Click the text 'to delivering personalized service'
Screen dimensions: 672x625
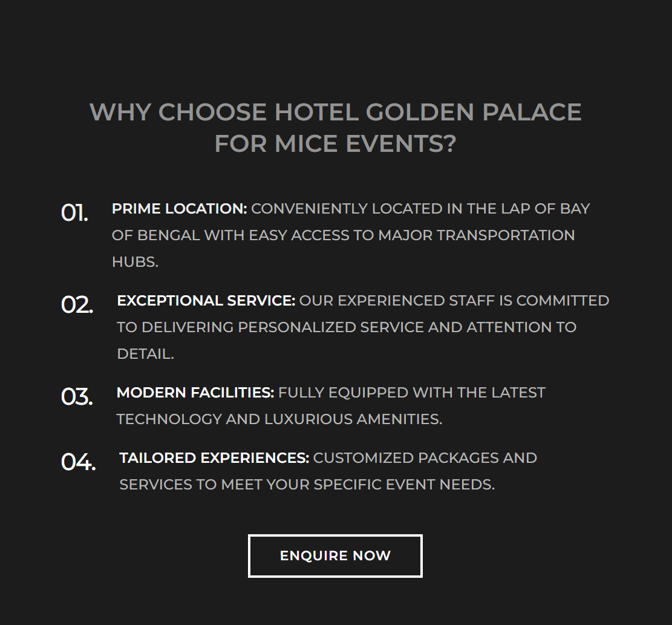click(x=271, y=327)
